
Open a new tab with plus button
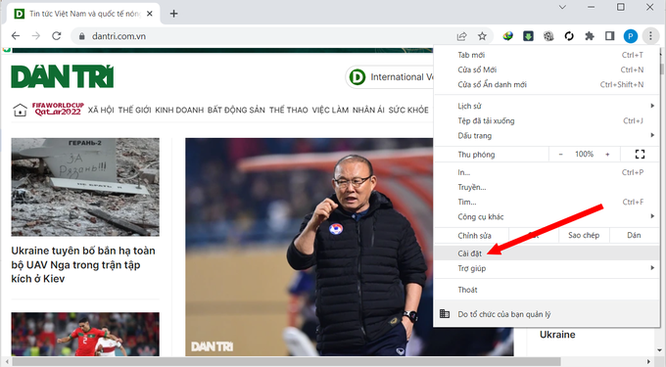[x=174, y=14]
